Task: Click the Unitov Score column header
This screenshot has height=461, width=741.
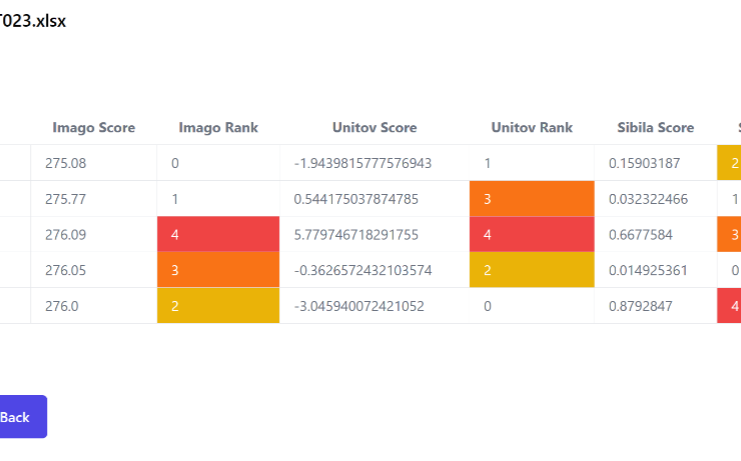Action: (x=374, y=128)
